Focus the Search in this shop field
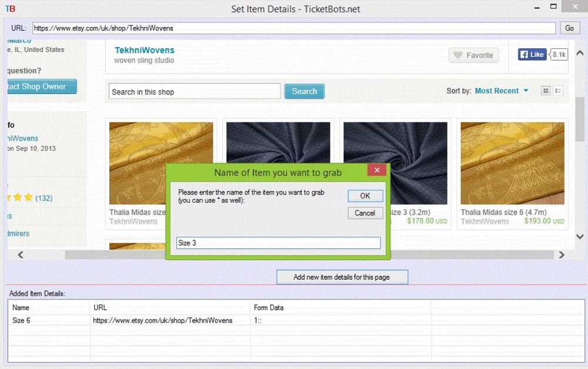 tap(195, 92)
